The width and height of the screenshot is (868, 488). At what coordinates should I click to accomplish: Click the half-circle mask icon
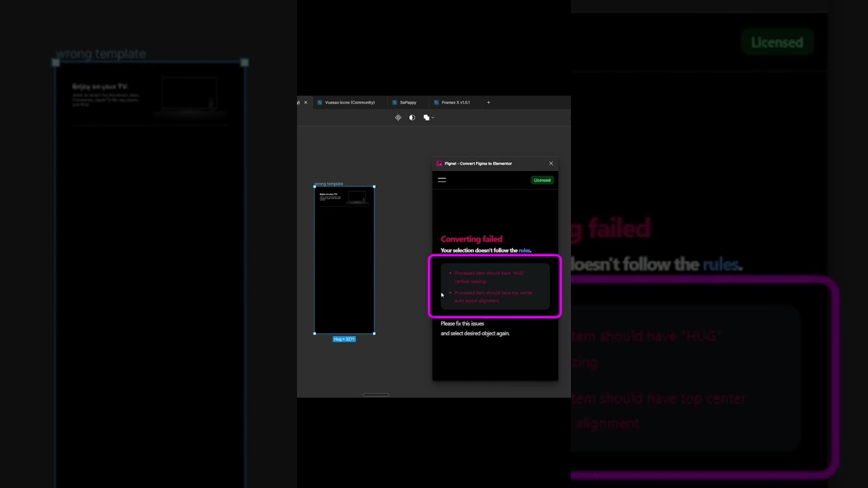(x=412, y=117)
